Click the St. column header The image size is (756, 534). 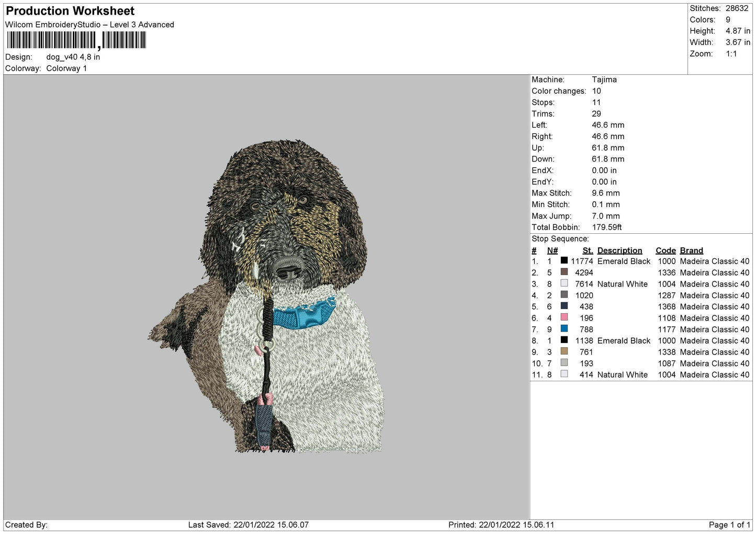point(588,251)
